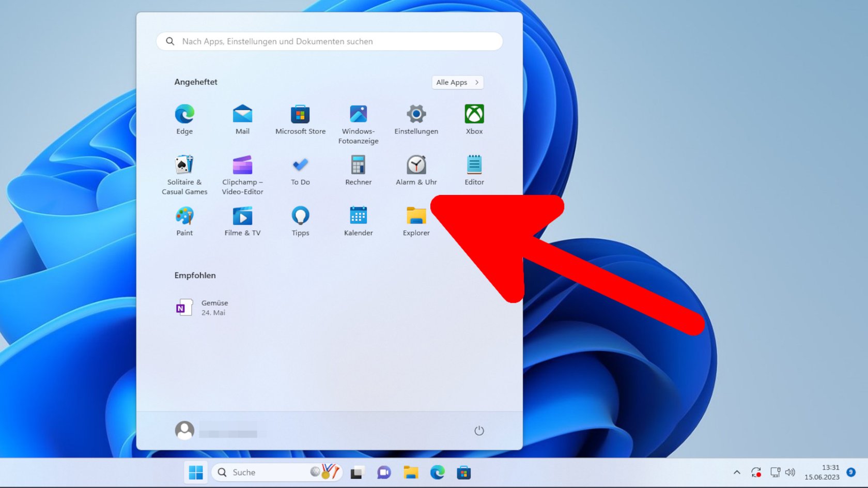Open the Edge browser pinned app
This screenshot has width=868, height=488.
click(x=184, y=119)
